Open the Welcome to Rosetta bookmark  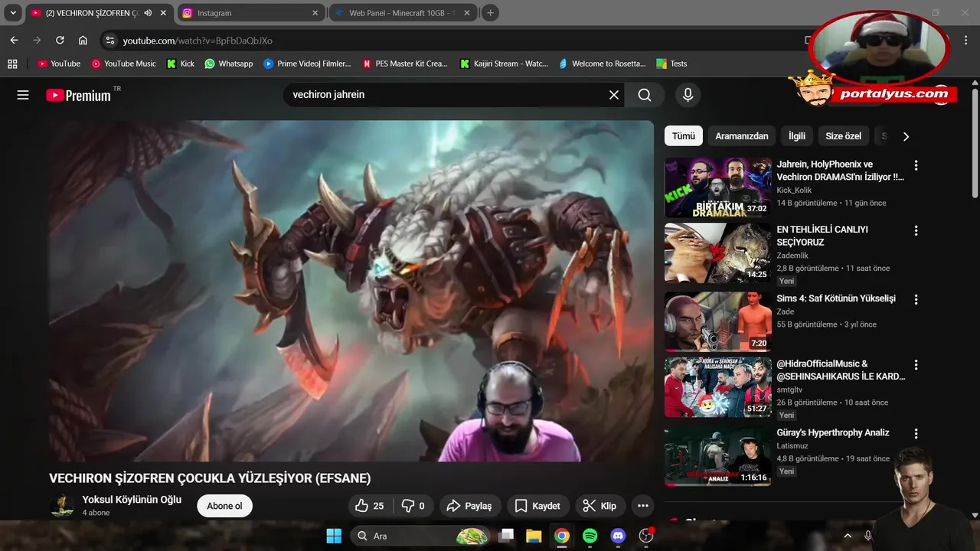[603, 64]
